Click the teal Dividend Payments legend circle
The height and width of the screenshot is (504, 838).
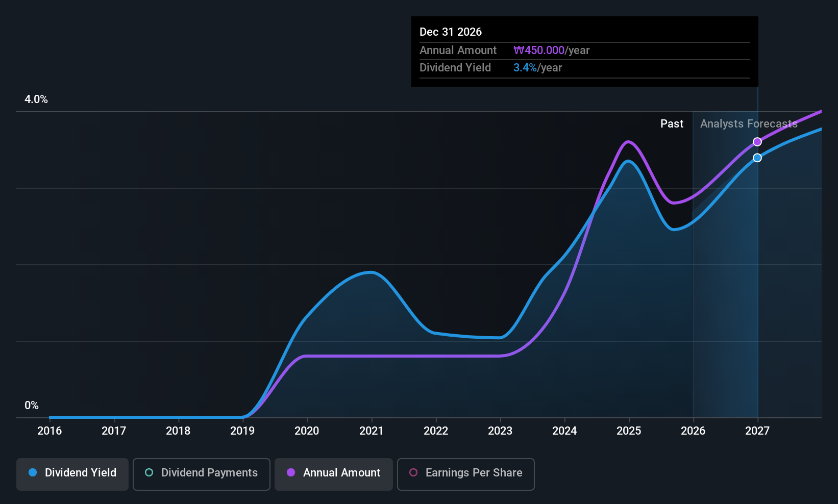(x=149, y=472)
